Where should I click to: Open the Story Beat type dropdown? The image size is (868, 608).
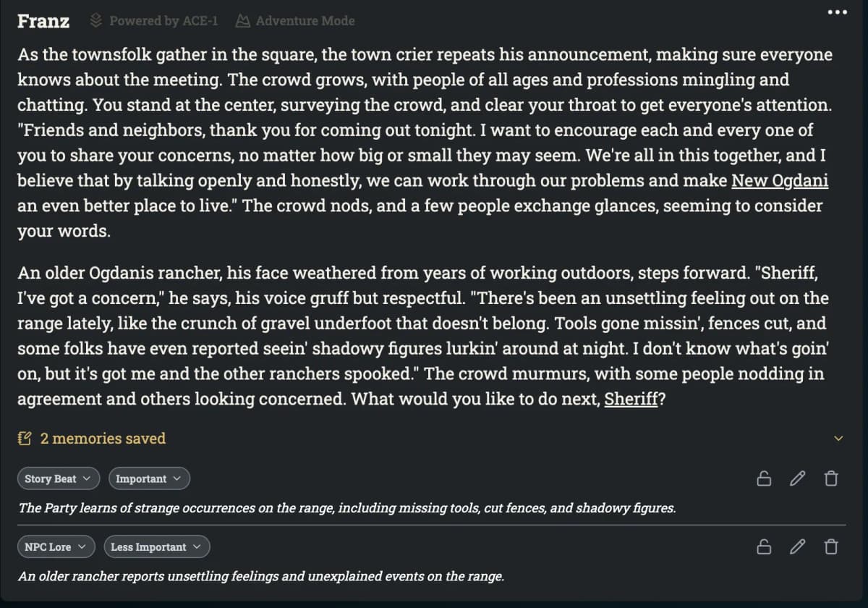58,478
